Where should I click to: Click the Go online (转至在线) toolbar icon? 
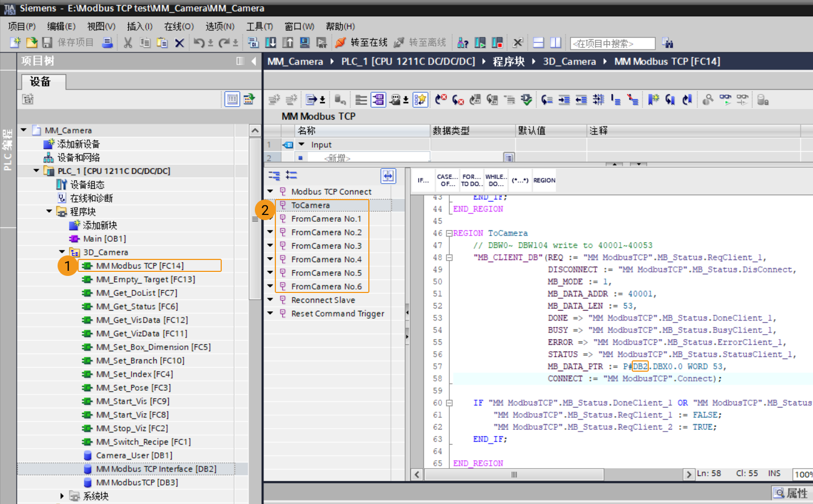(356, 42)
